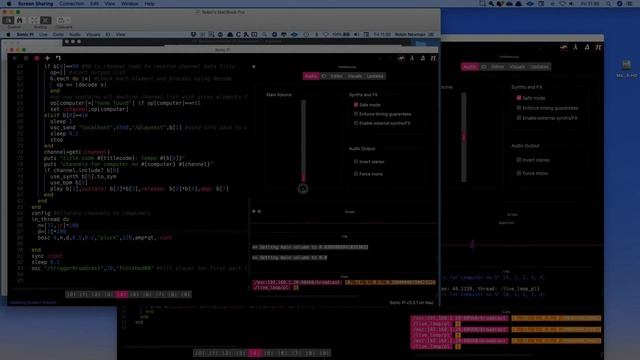Open the Help icon in front Sonic Pi toolbar
The width and height of the screenshot is (640, 360).
click(423, 59)
